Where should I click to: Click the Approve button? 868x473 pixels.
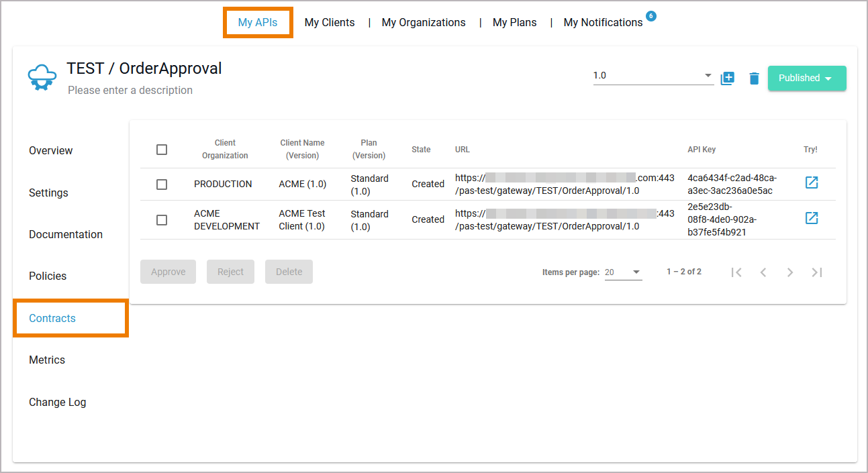click(168, 271)
